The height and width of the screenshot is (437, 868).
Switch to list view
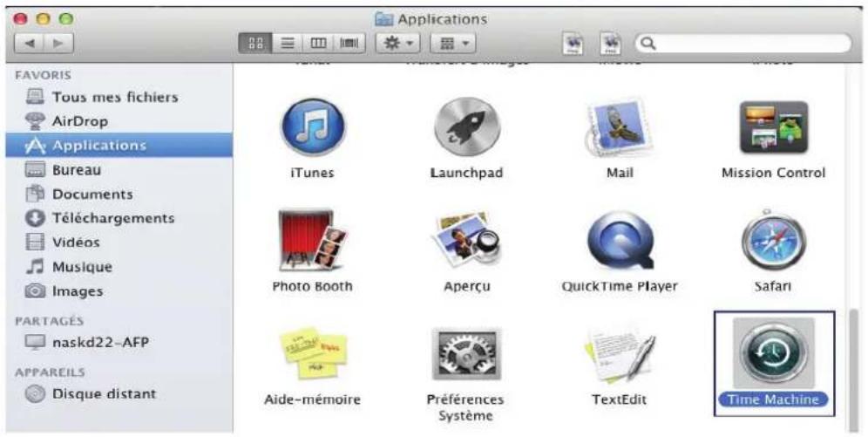[288, 44]
